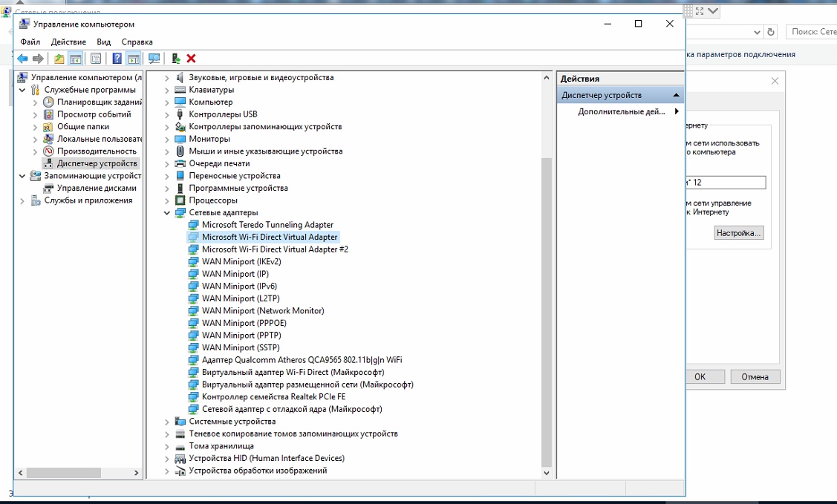Viewport: 837px width, 504px height.
Task: Collapse the Диспетчер устройств actions section
Action: (676, 96)
